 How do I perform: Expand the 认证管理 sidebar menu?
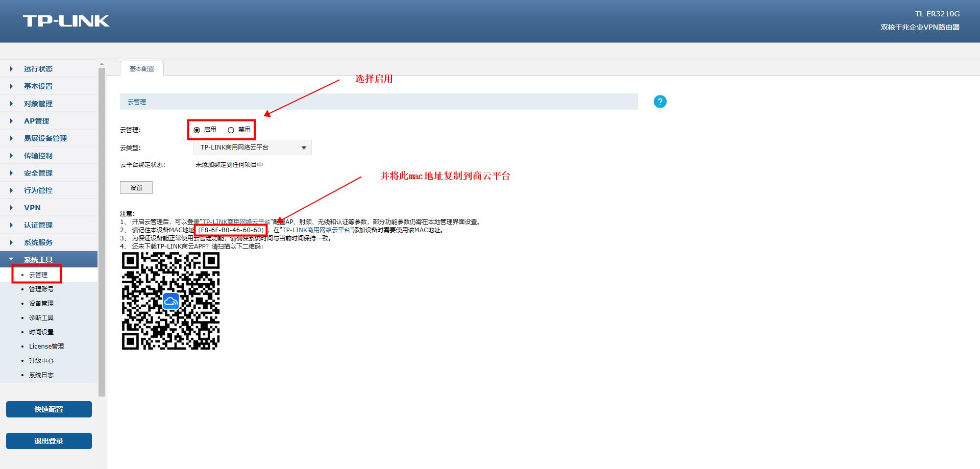click(x=48, y=225)
